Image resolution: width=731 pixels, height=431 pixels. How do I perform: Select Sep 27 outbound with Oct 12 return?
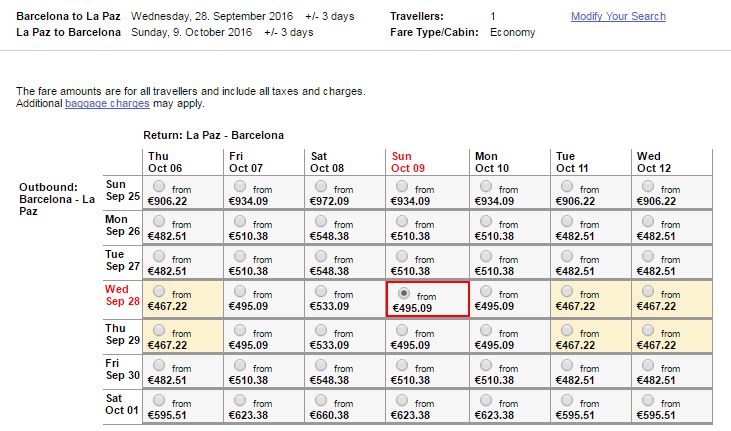648,257
